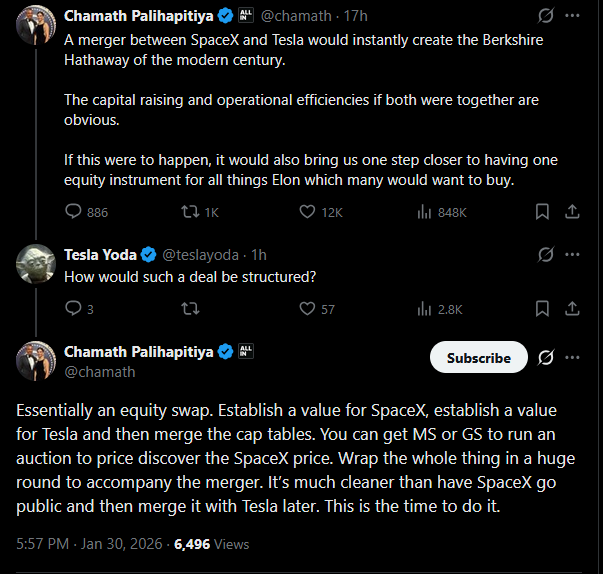Open more options menu on top tweet

pos(573,16)
